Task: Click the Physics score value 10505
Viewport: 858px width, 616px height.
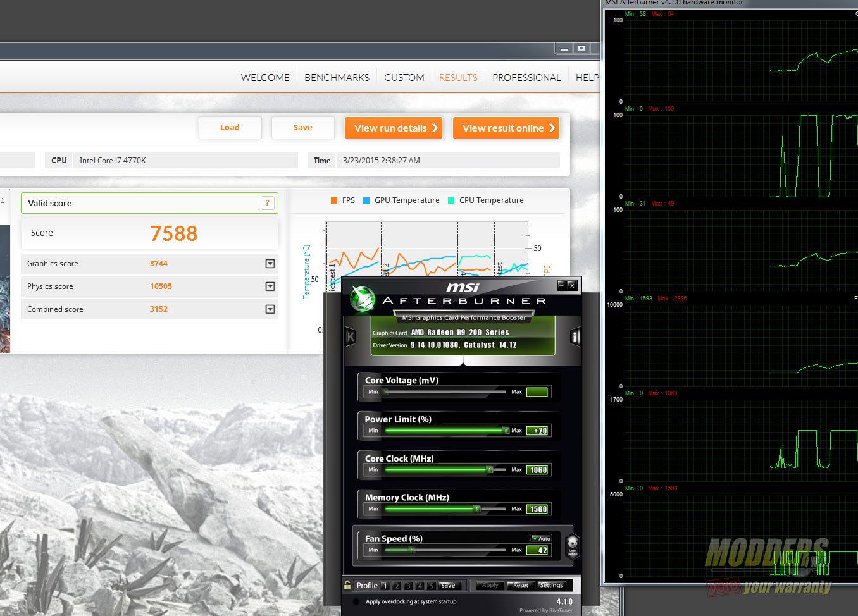Action: [x=161, y=286]
